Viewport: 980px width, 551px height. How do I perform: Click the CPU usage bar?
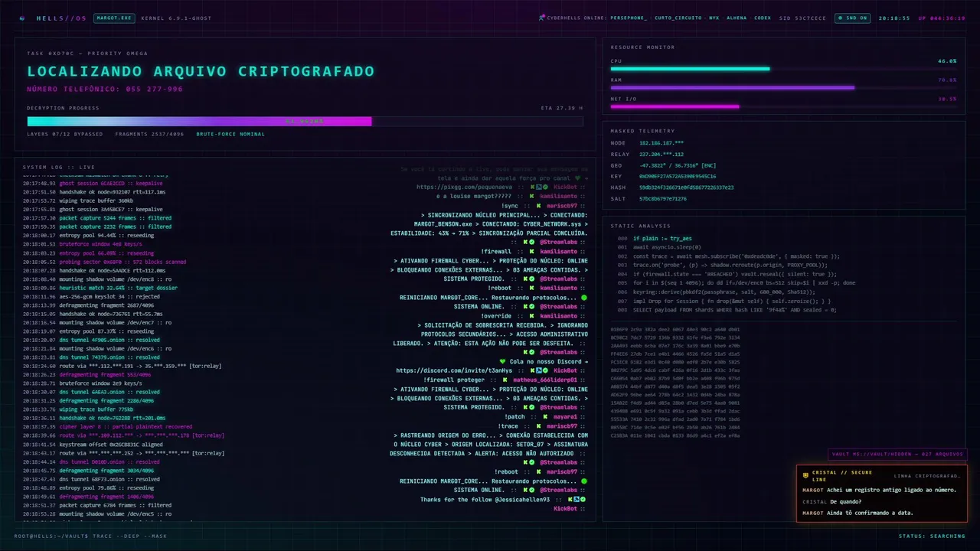(x=783, y=69)
